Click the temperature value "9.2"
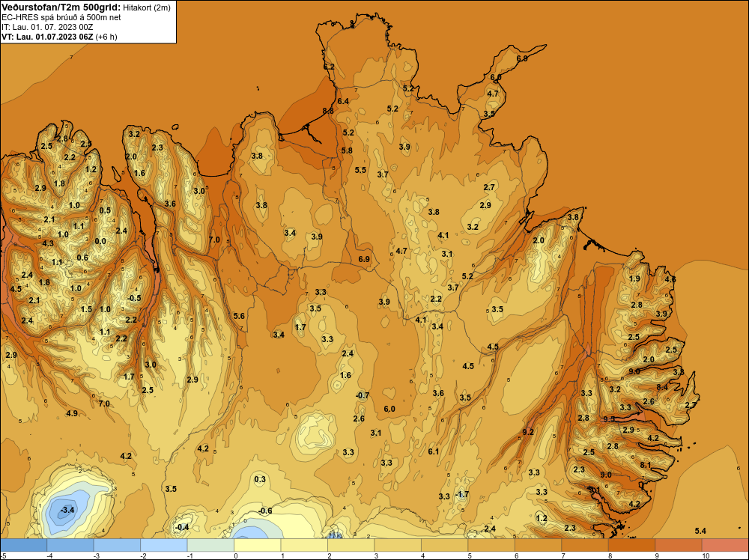The image size is (749, 560). pos(528,432)
